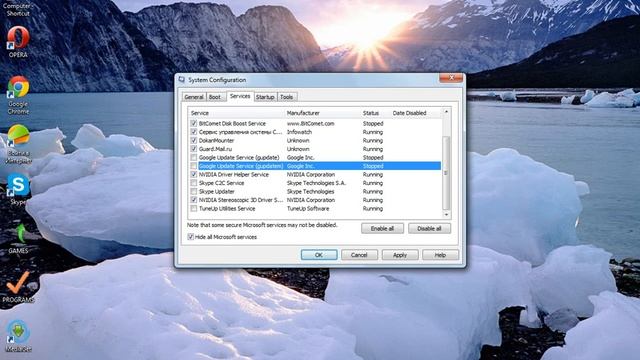
Task: Open the Opera desktop shortcut
Action: pos(18,42)
